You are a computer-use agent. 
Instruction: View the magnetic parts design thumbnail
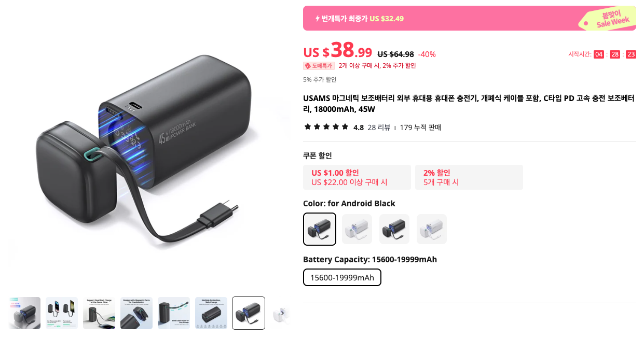(136, 313)
